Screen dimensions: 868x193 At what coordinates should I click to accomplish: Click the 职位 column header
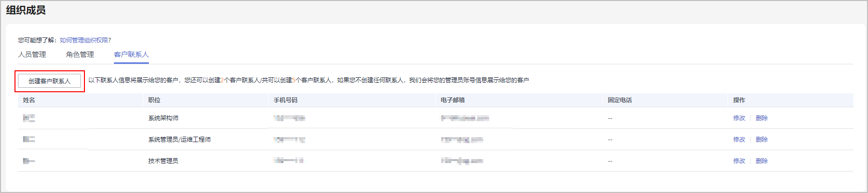154,100
